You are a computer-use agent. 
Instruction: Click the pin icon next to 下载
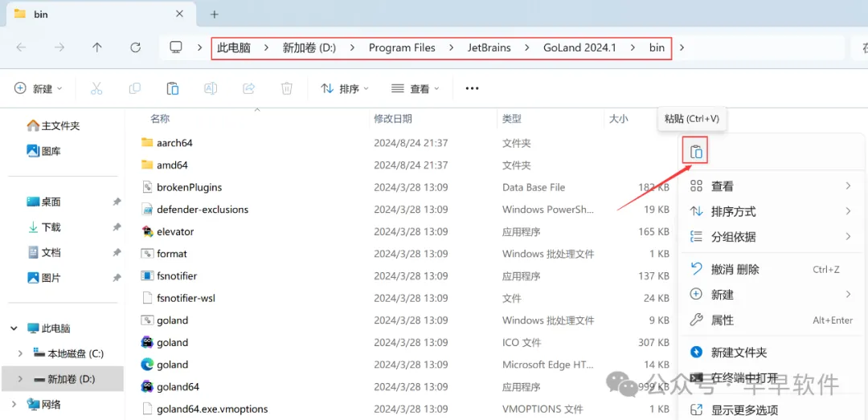tap(117, 227)
